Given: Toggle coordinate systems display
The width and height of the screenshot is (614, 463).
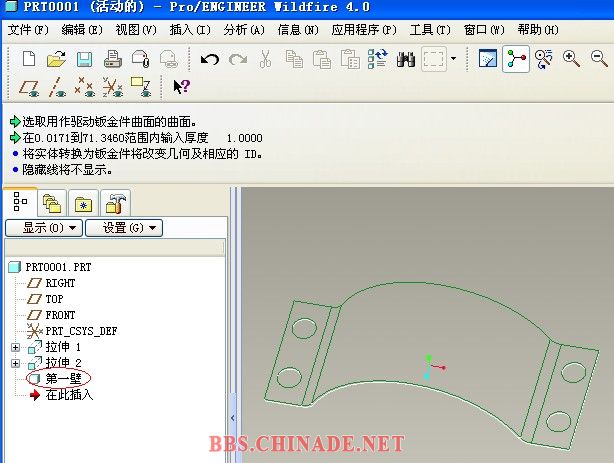Looking at the screenshot, I should 113,87.
